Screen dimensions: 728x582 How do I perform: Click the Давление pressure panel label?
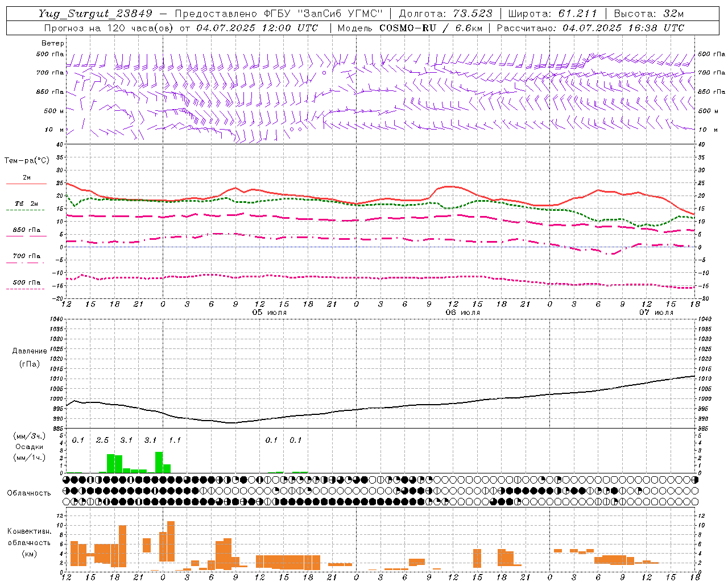tap(30, 351)
